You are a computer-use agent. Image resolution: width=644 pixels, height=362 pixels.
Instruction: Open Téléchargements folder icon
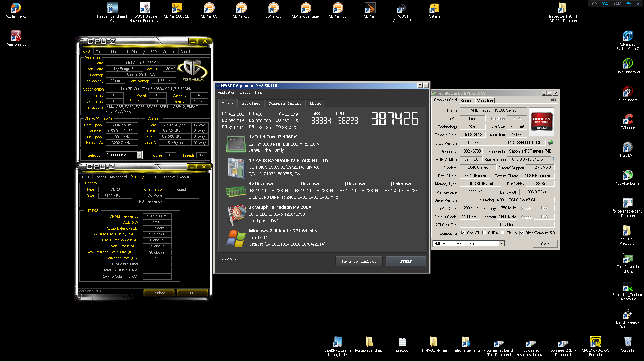coord(467,344)
